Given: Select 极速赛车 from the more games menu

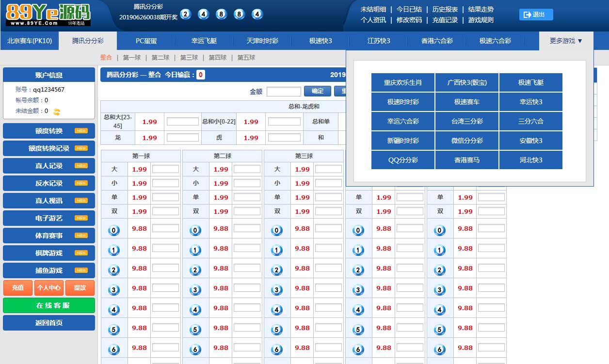Looking at the screenshot, I should click(466, 102).
